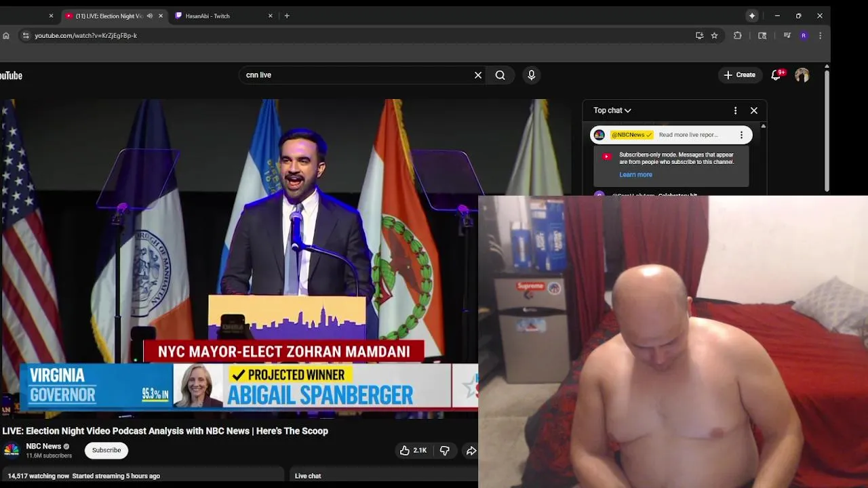The width and height of the screenshot is (868, 488).
Task: Click the Create button
Action: [739, 75]
